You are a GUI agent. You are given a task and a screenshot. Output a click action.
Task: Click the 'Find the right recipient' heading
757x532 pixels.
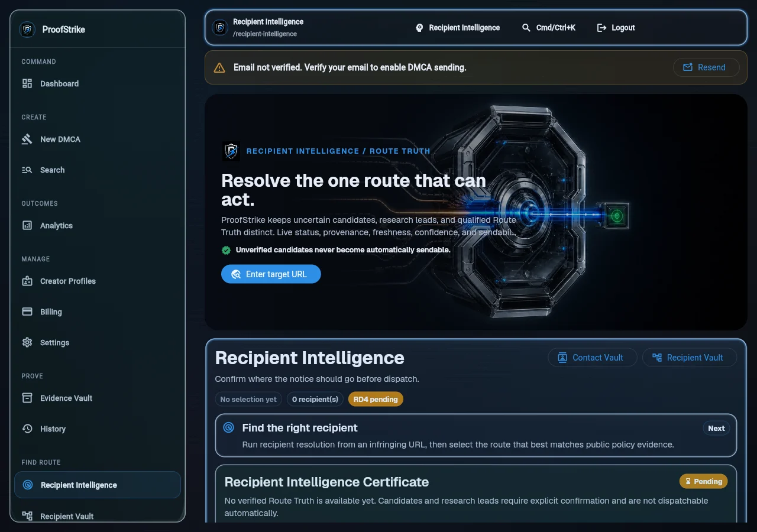(300, 428)
